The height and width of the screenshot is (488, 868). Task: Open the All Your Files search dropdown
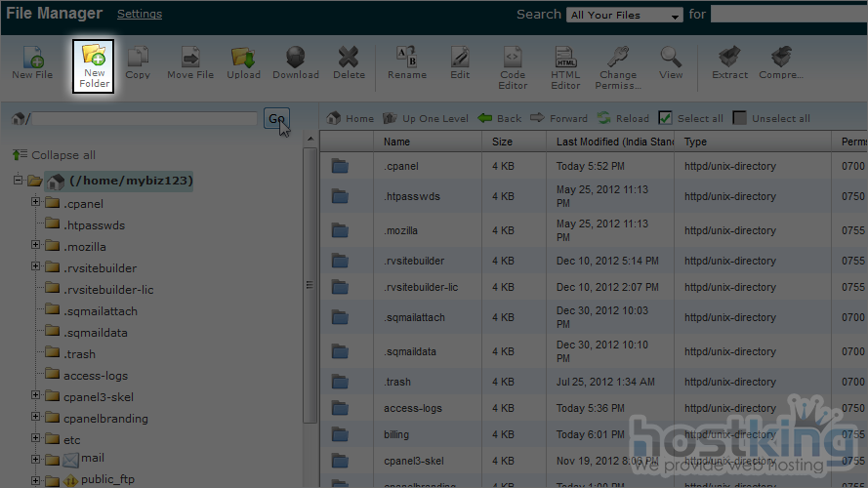click(x=625, y=16)
